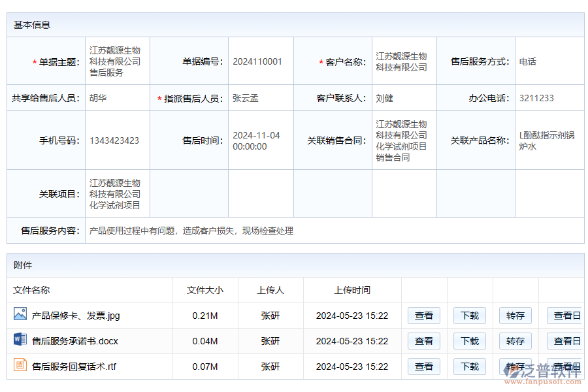This screenshot has width=588, height=392.
Task: Click 转存 for 售后服务承诺书.docx
Action: (x=515, y=340)
